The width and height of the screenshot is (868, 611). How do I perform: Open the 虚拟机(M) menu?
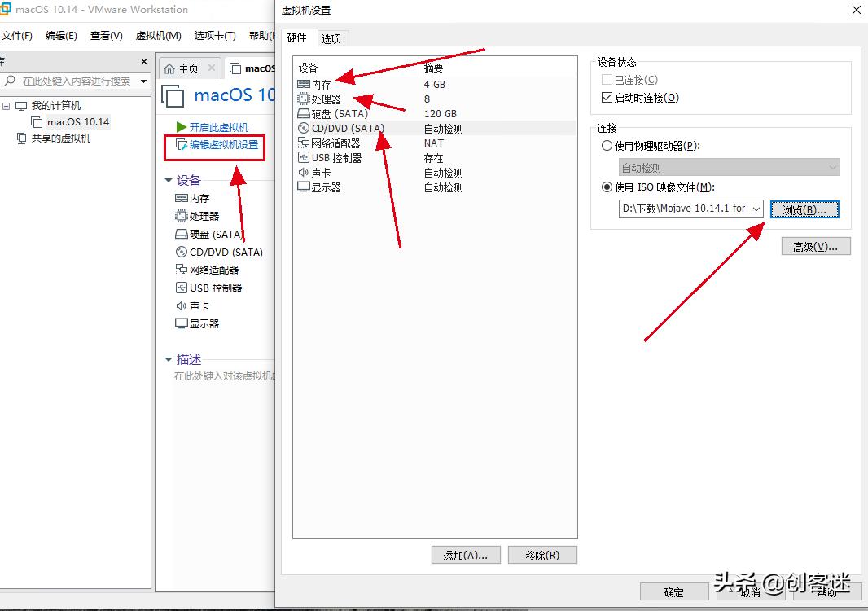tap(157, 35)
